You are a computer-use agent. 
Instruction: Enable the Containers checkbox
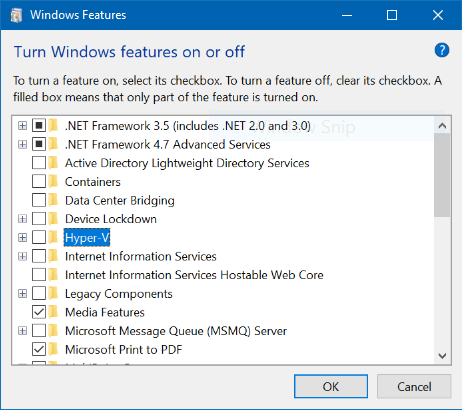(x=39, y=182)
